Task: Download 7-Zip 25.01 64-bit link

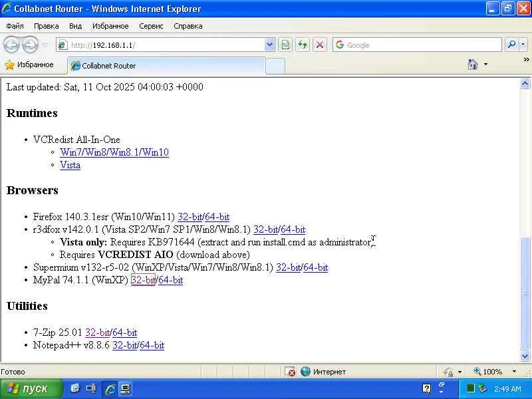Action: [125, 332]
